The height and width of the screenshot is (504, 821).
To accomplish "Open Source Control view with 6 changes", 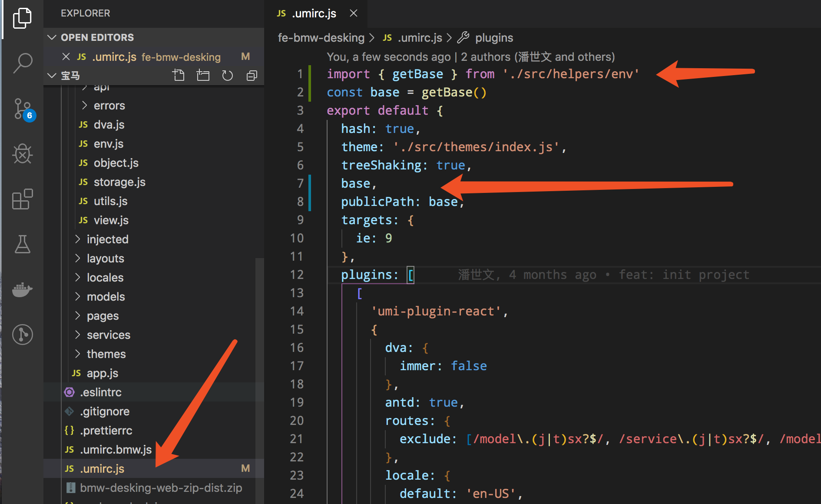I will coord(23,109).
